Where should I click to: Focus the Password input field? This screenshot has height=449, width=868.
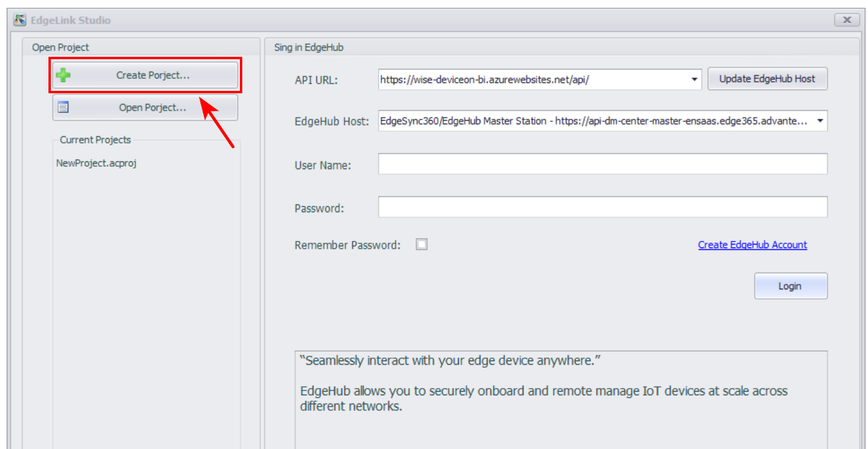click(603, 207)
